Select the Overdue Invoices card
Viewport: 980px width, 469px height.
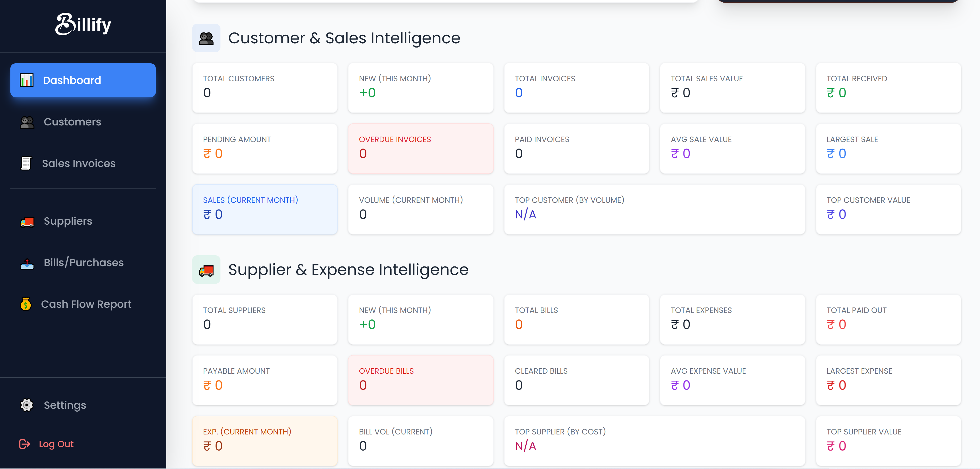coord(420,148)
